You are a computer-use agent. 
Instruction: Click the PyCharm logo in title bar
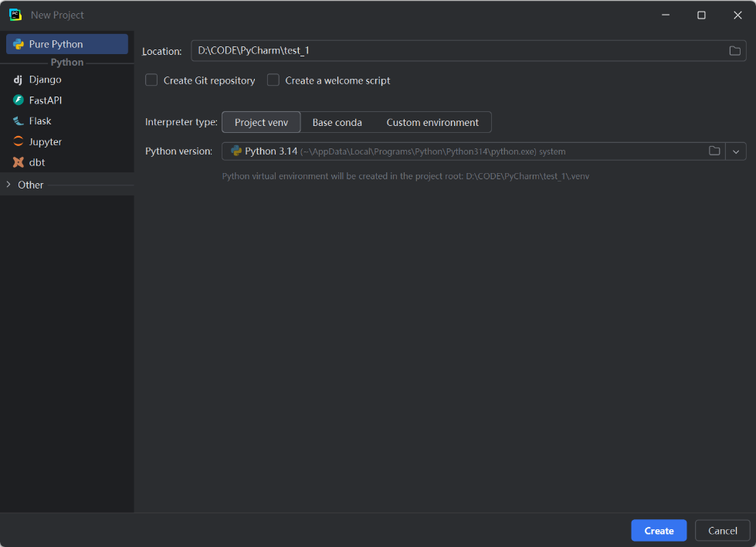click(15, 15)
